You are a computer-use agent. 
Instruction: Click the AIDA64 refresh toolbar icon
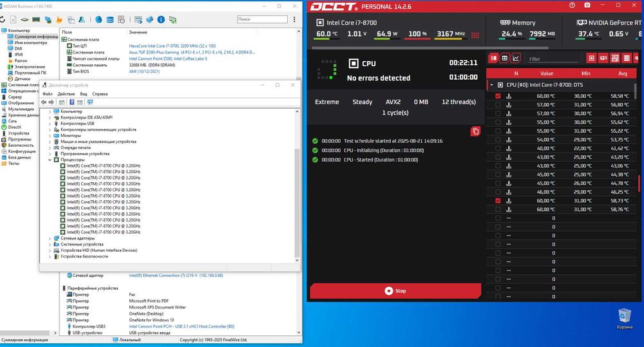[3, 19]
